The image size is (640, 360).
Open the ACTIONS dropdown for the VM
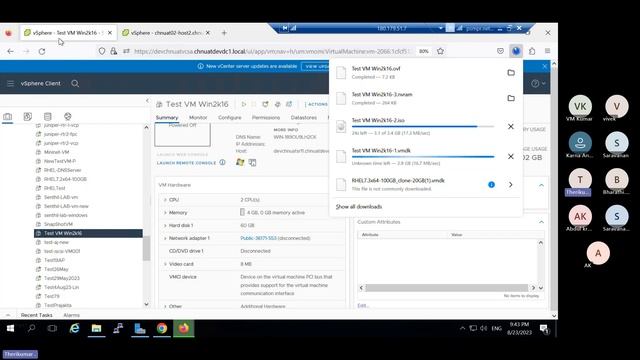(x=318, y=104)
